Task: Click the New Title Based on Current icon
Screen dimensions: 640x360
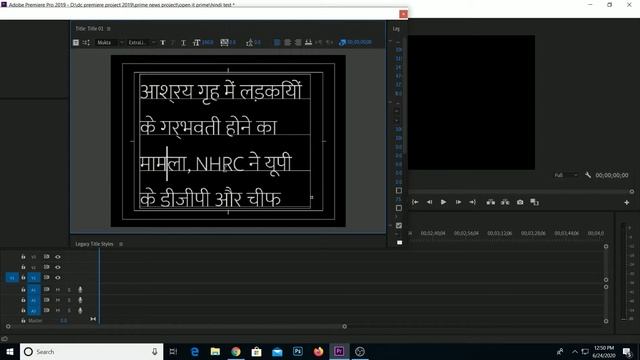Action: pos(76,42)
